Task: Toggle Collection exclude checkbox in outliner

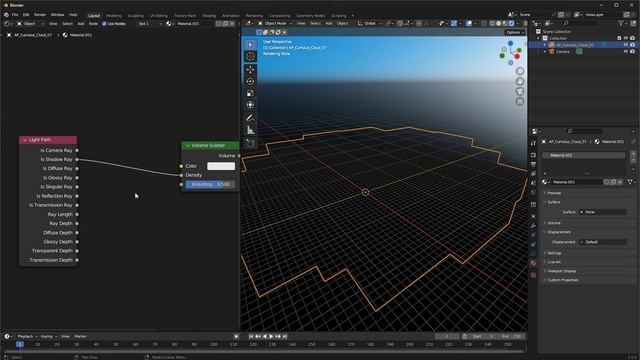Action: pos(619,38)
